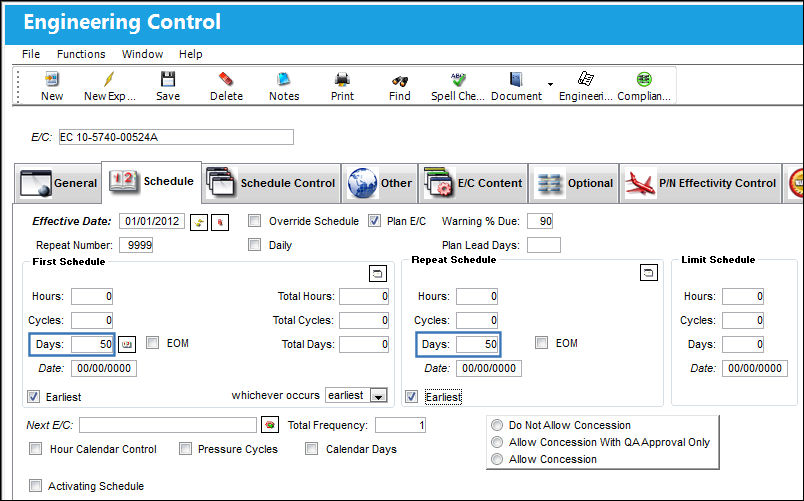The width and height of the screenshot is (804, 501).
Task: Select the Schedule tab
Action: 151,182
